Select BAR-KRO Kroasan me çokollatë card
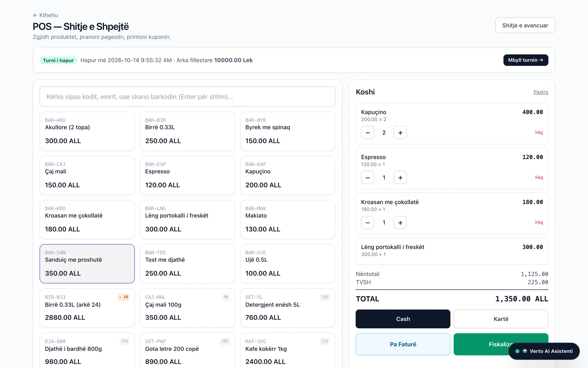The image size is (588, 368). click(87, 220)
